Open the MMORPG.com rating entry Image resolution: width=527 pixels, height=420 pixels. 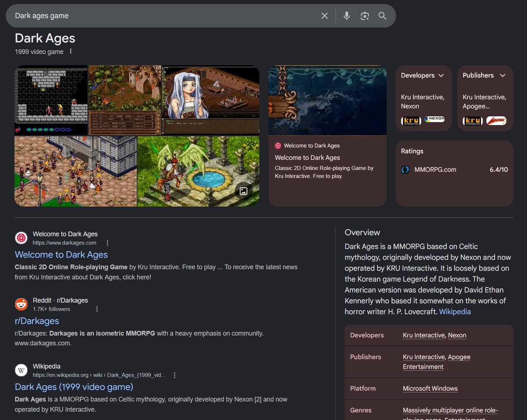[x=455, y=169]
